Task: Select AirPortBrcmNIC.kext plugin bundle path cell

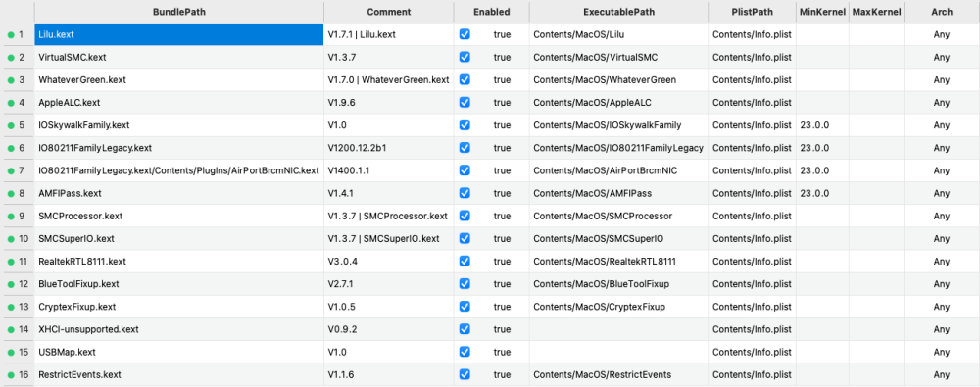Action: [x=178, y=170]
